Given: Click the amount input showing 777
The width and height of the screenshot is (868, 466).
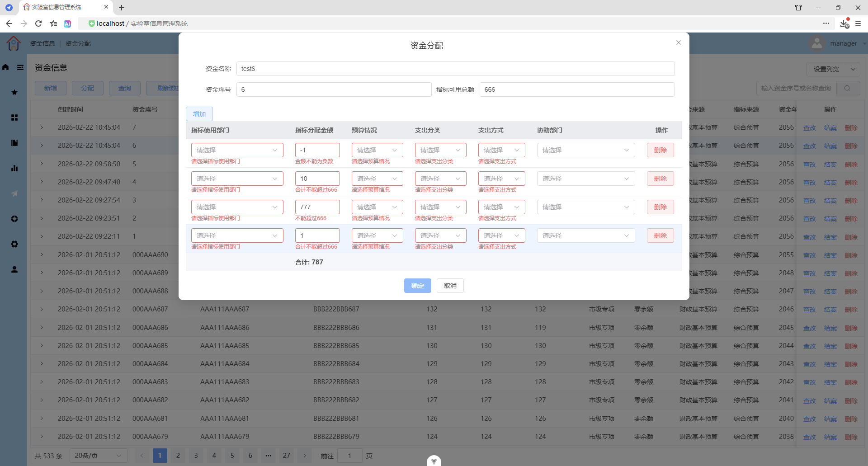Looking at the screenshot, I should pos(317,207).
